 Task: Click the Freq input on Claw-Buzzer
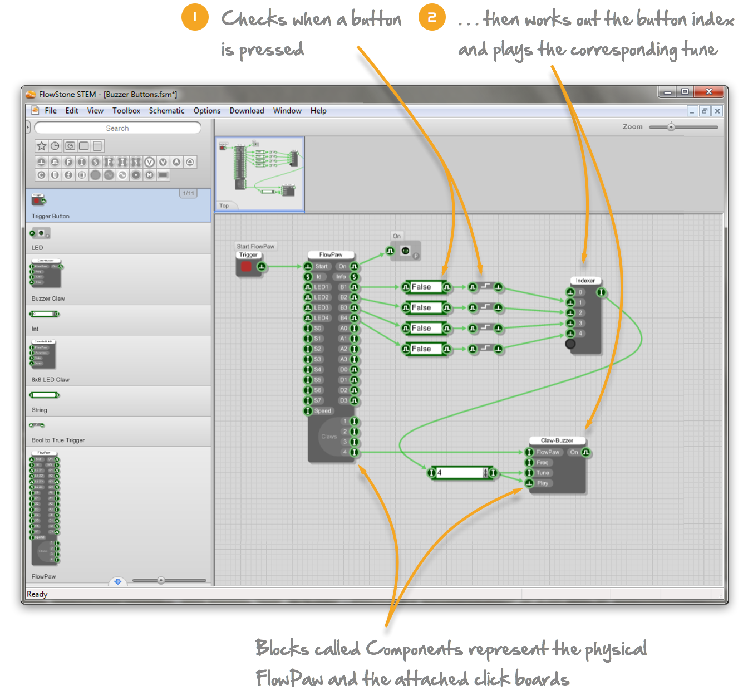point(529,463)
